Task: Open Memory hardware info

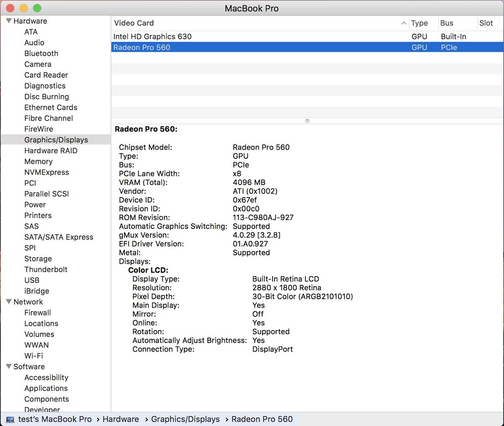Action: tap(38, 161)
